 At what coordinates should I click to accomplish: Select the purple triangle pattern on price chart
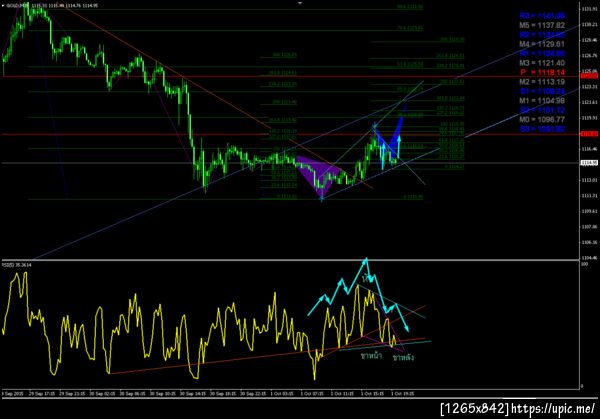[317, 172]
